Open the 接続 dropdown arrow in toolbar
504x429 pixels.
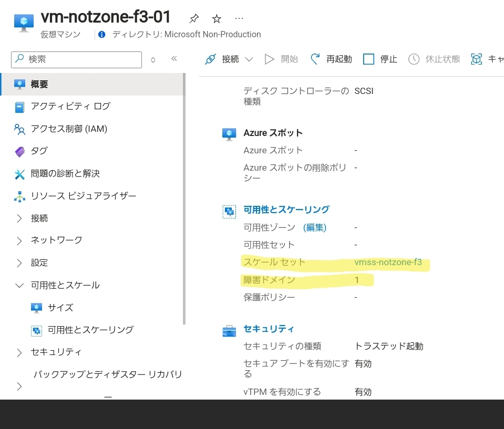(x=249, y=59)
